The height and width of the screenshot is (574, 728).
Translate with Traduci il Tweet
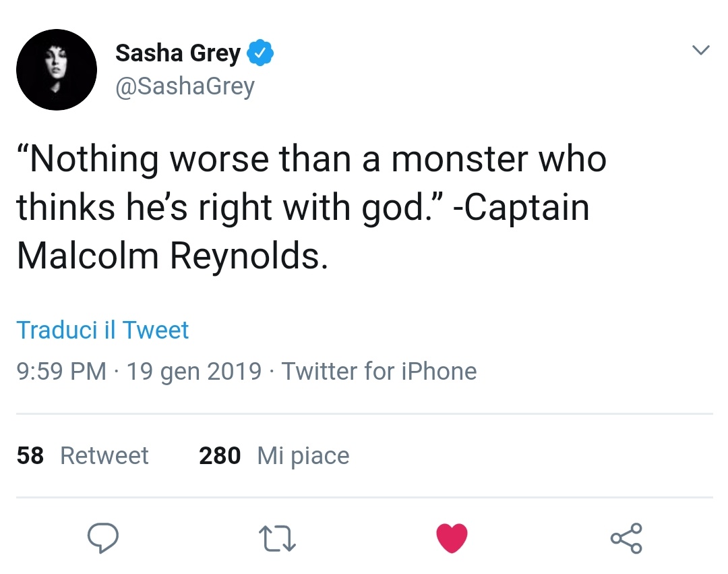click(102, 330)
